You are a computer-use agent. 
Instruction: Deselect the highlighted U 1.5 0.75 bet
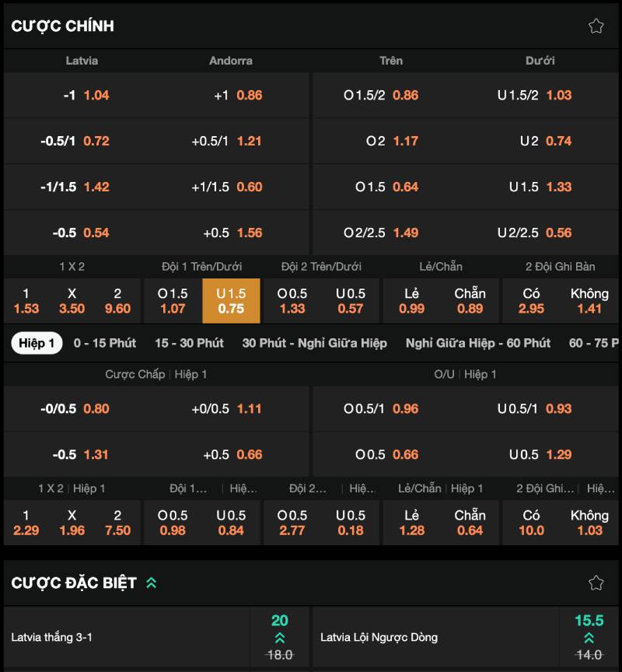pyautogui.click(x=231, y=300)
